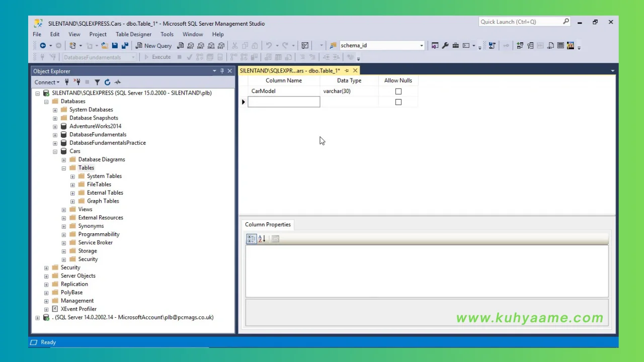
Task: Click Connect Object Explorer plug icon
Action: coord(67,82)
